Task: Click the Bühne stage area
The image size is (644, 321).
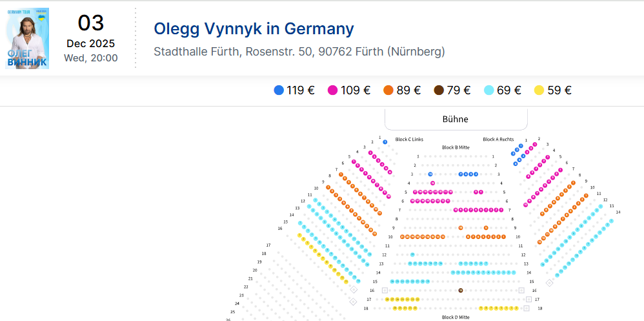Action: (x=456, y=119)
